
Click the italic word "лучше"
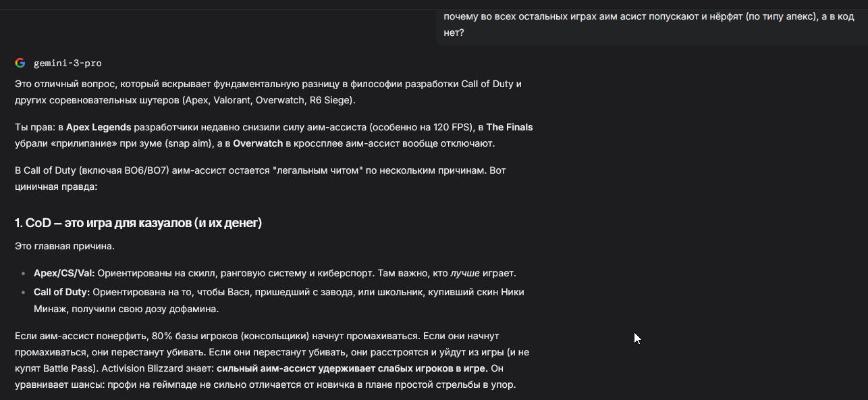(465, 274)
